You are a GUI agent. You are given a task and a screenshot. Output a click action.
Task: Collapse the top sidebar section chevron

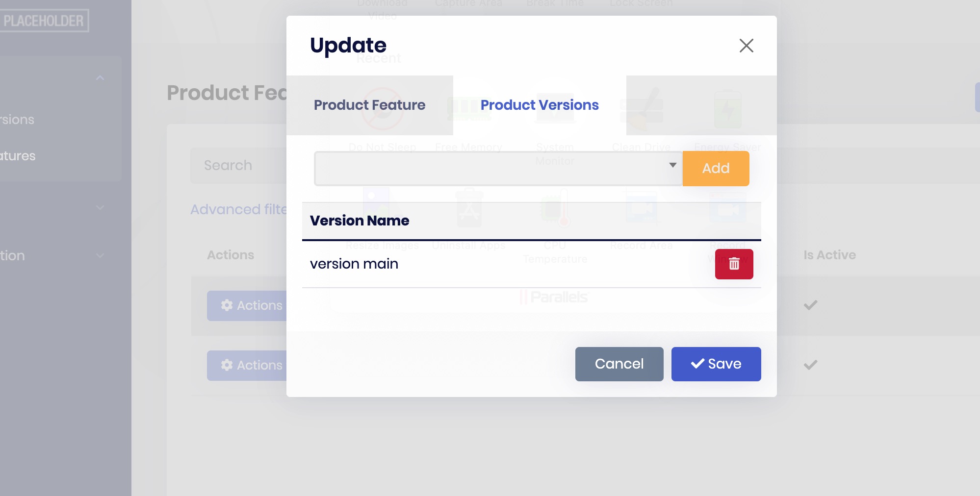pos(101,78)
